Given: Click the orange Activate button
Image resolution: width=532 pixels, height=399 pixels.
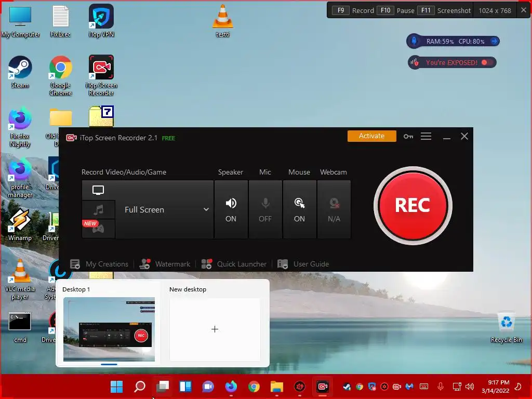Looking at the screenshot, I should click(x=371, y=136).
